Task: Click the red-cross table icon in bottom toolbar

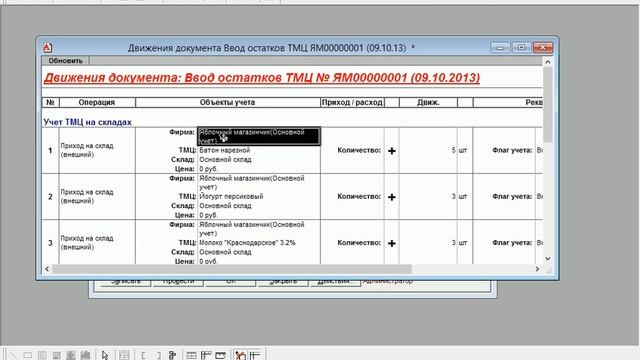Action: [240, 355]
